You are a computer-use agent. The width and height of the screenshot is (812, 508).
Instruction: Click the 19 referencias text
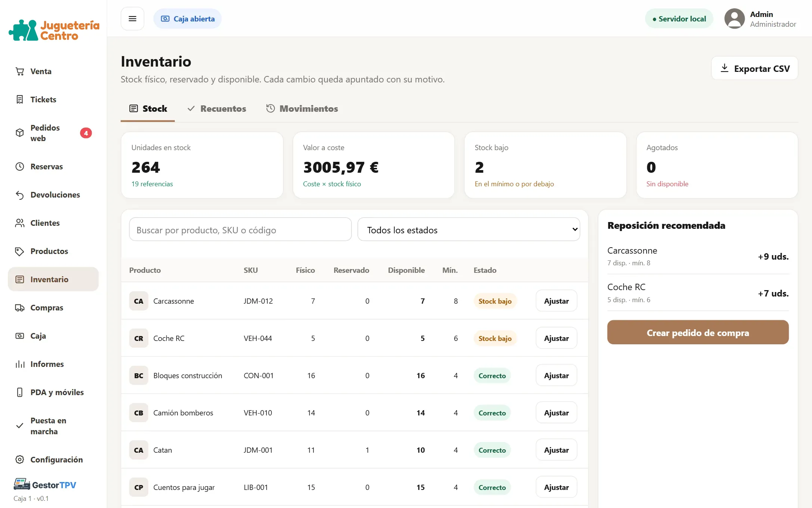click(x=152, y=184)
